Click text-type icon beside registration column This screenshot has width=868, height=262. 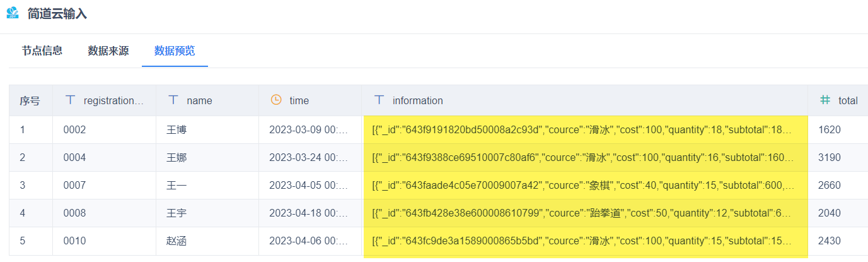point(71,100)
